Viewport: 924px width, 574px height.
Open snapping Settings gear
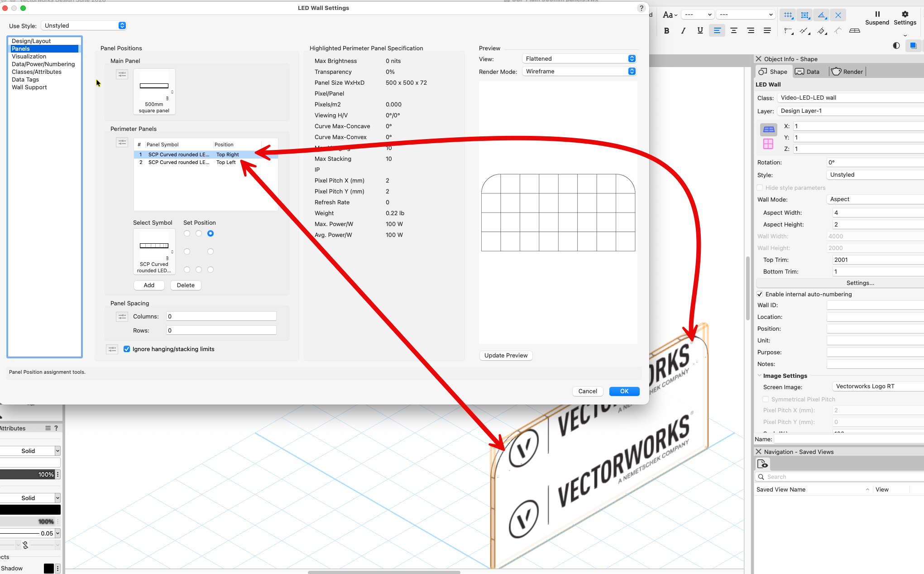click(x=905, y=18)
